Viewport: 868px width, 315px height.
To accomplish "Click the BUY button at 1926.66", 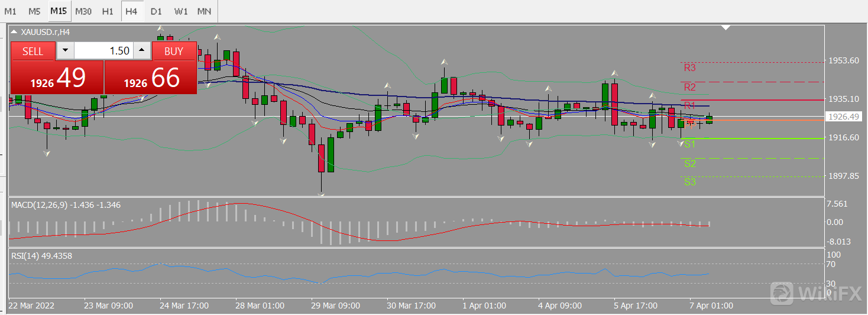I will point(150,76).
